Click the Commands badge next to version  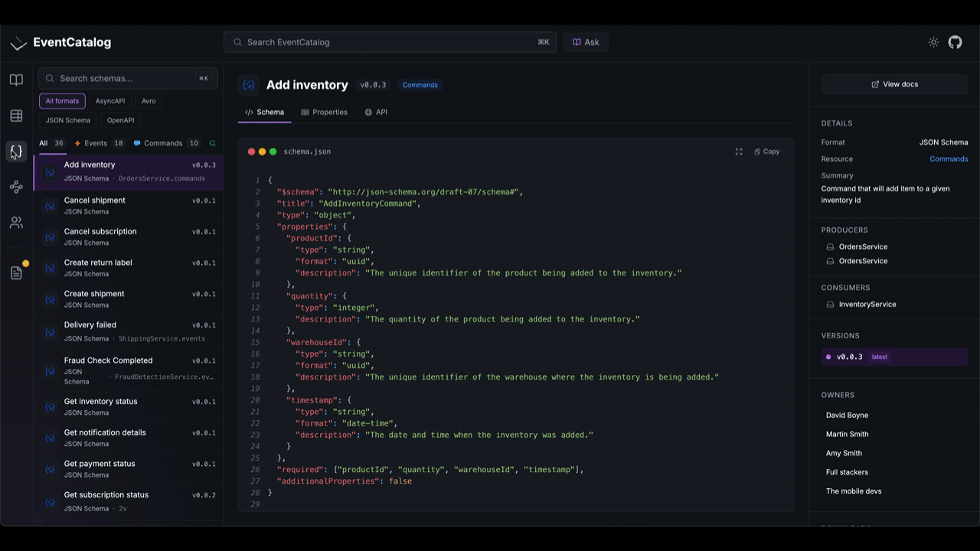click(420, 85)
